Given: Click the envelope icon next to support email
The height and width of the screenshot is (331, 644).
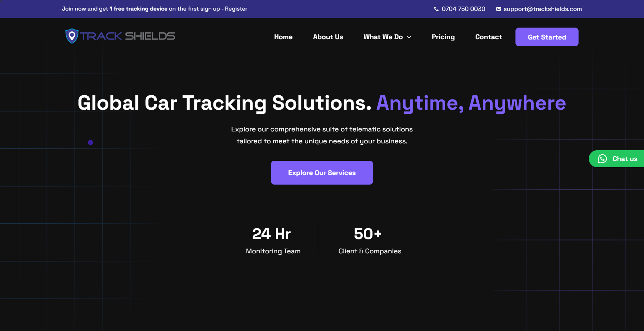Looking at the screenshot, I should (x=499, y=9).
